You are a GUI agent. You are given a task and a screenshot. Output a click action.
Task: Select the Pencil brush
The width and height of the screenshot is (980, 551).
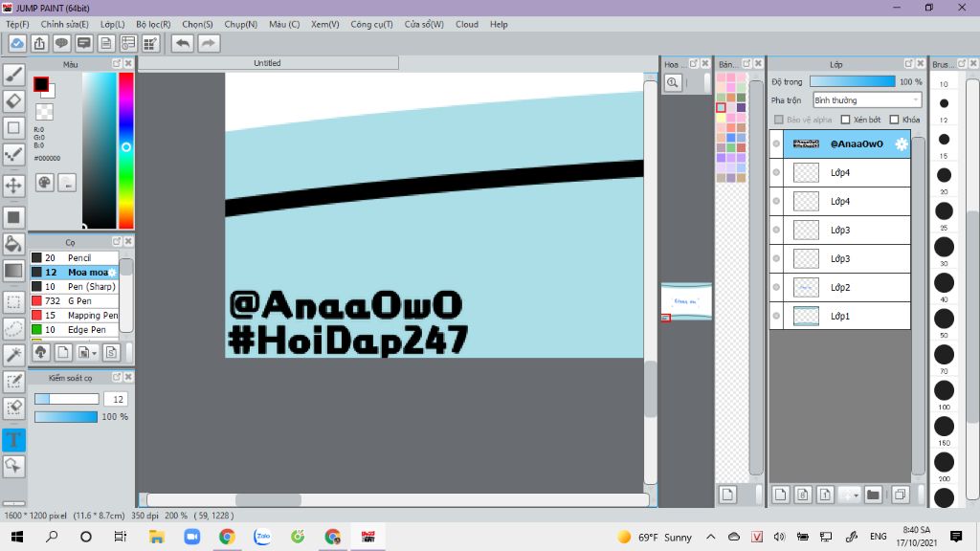click(x=75, y=258)
